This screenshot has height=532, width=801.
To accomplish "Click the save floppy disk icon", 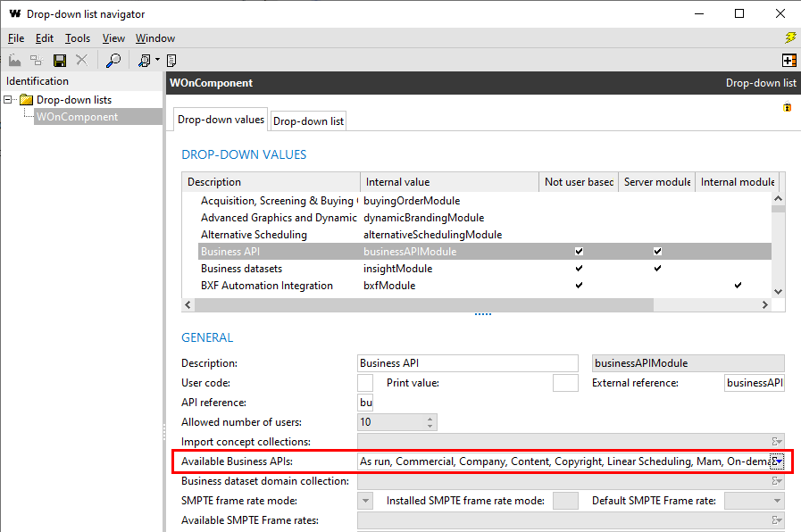I will (x=60, y=60).
